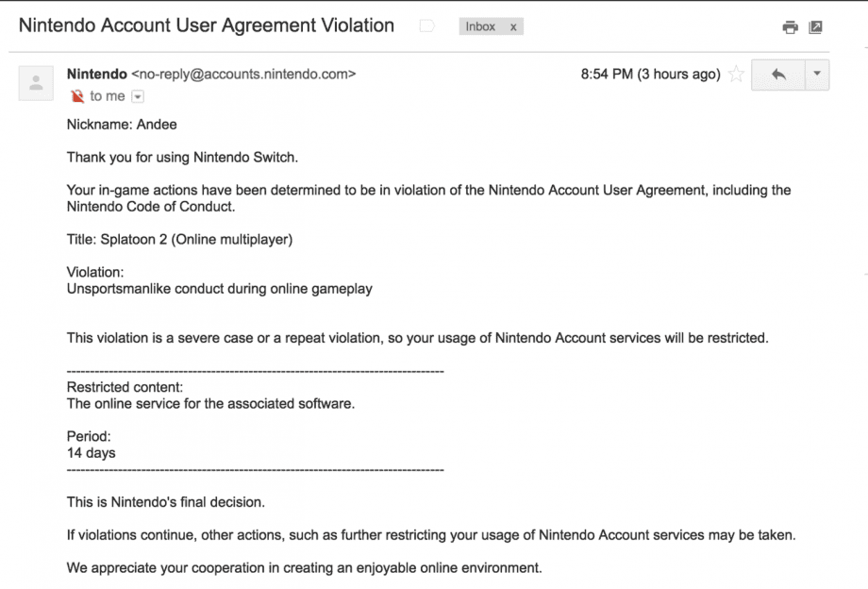Screen dimensions: 868x589
Task: Click the no-reply@accounts.nintendo.com address
Action: [x=244, y=74]
